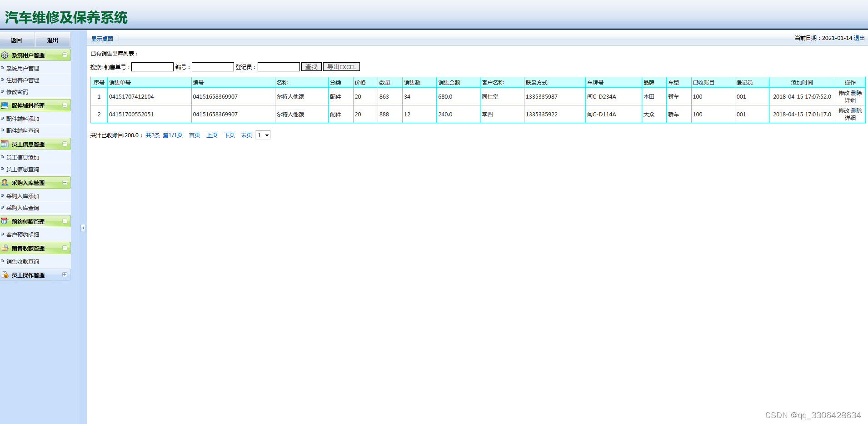This screenshot has height=424, width=868.
Task: Click the 返回 button above the sidebar
Action: (17, 40)
